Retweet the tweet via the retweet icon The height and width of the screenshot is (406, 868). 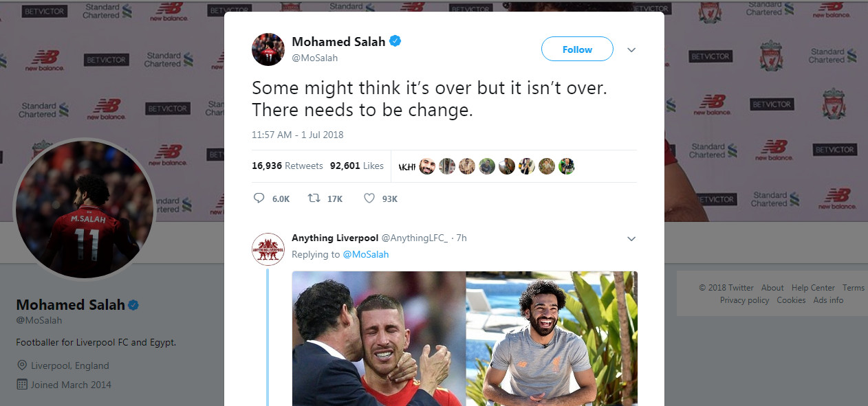pyautogui.click(x=314, y=199)
